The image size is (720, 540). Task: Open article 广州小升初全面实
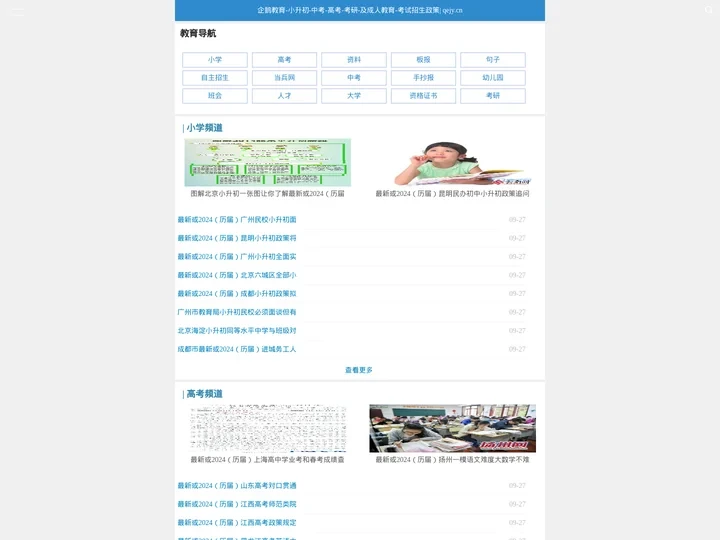(237, 257)
